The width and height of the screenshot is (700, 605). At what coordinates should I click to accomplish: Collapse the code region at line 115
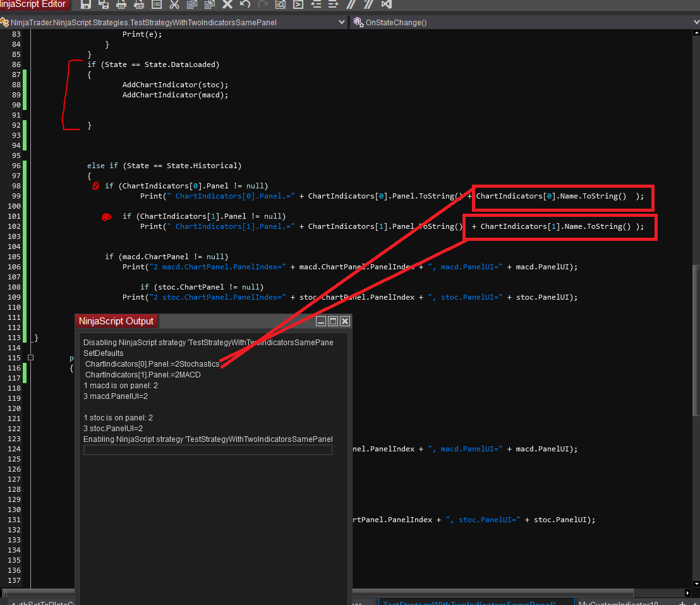(31, 357)
